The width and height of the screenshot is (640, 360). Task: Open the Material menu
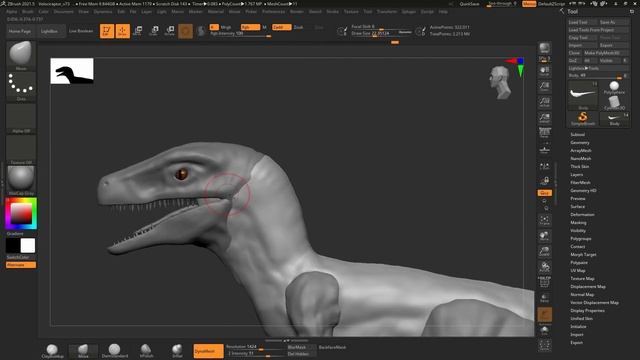[x=216, y=12]
